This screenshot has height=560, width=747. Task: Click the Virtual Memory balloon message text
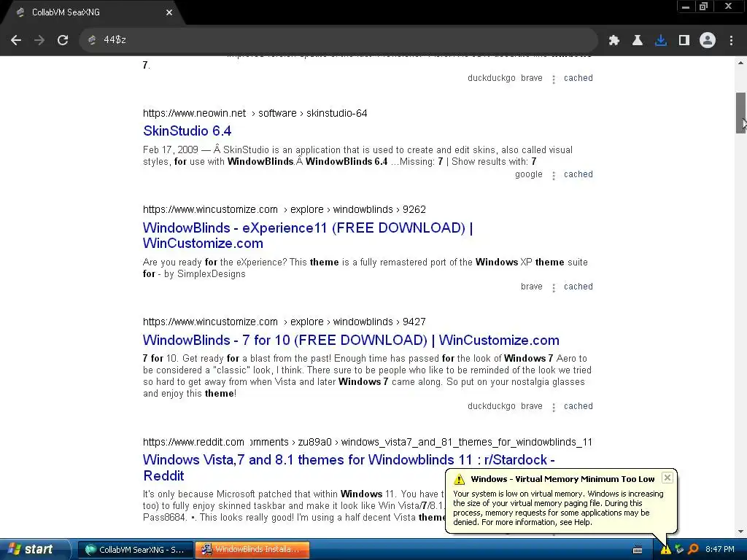coord(558,508)
